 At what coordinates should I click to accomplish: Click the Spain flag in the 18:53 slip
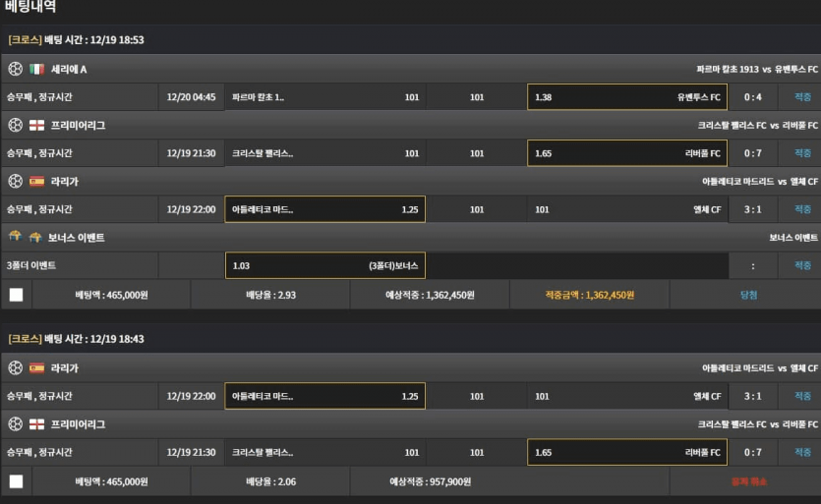(x=36, y=181)
